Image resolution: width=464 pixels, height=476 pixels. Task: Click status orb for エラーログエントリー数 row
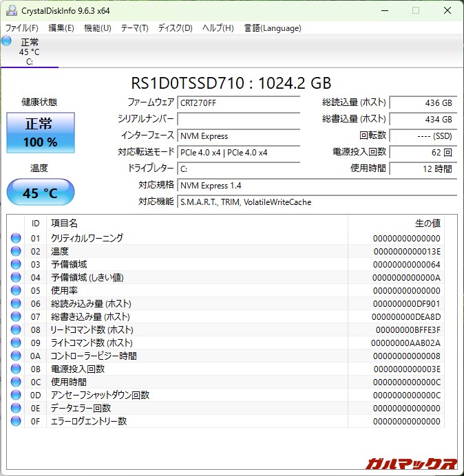pos(16,422)
